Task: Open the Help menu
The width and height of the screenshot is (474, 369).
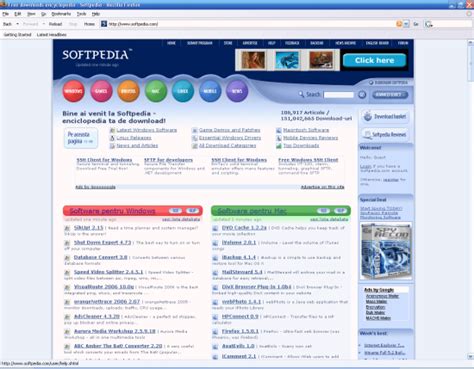Action: click(x=96, y=14)
